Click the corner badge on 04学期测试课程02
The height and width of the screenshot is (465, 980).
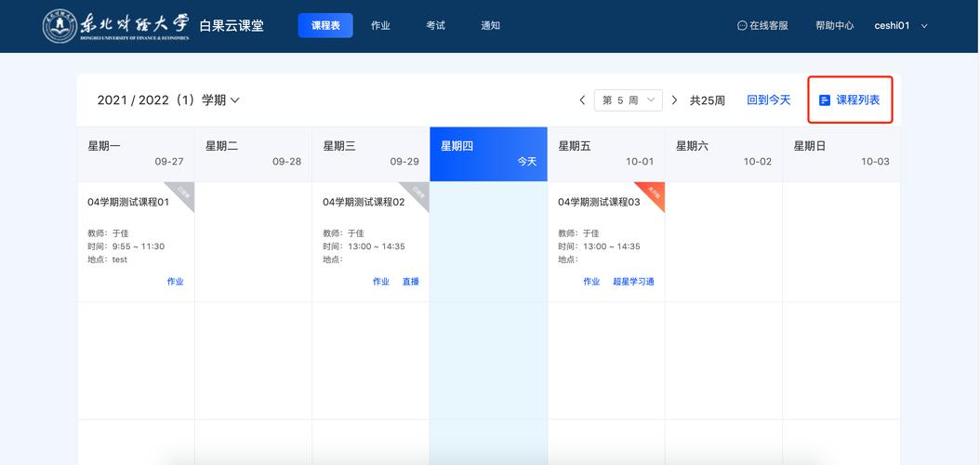[419, 193]
